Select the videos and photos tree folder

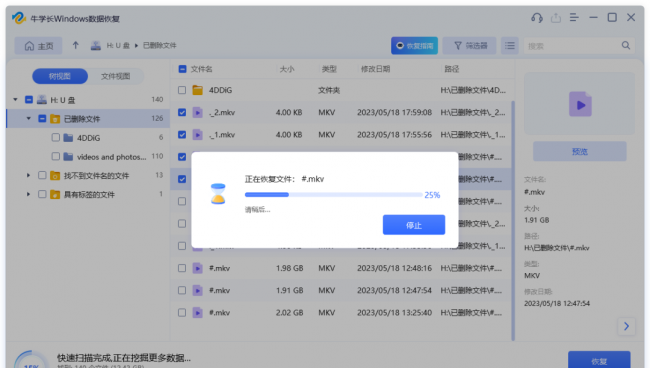[111, 157]
